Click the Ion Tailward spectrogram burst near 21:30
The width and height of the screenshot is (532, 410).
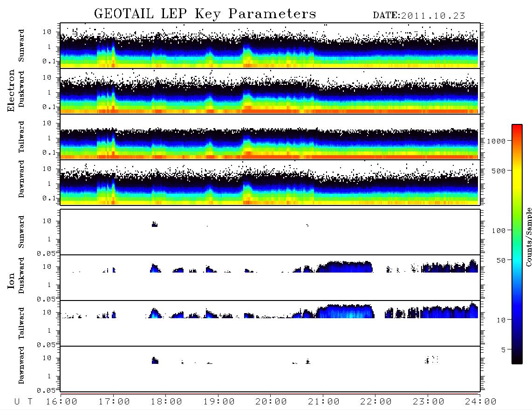[x=345, y=311]
